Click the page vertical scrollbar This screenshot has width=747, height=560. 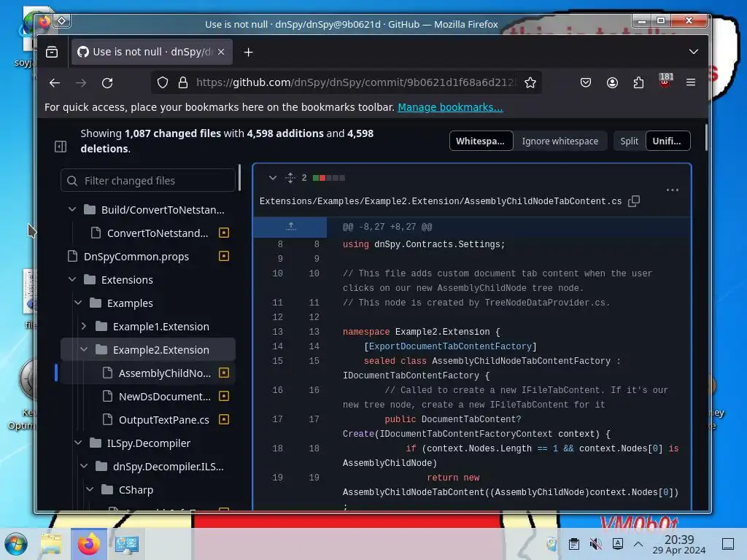(706, 138)
